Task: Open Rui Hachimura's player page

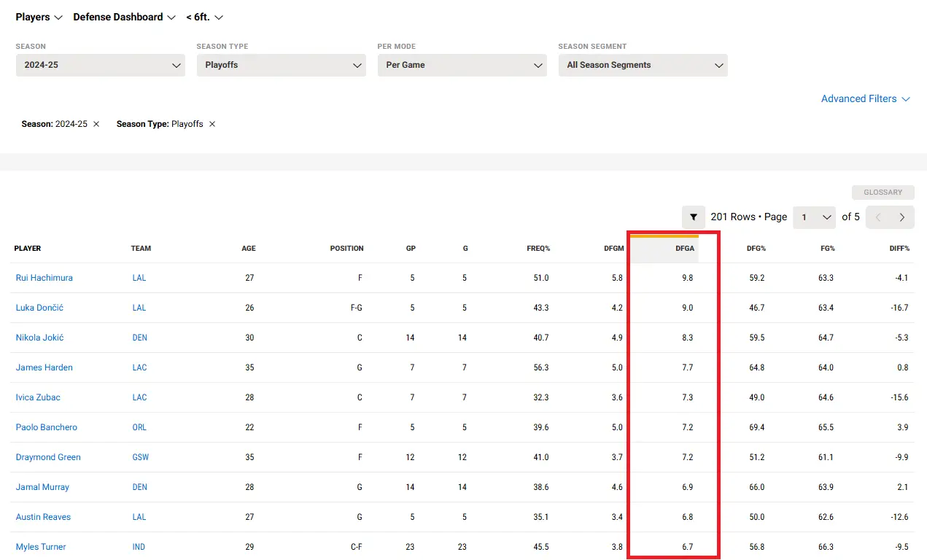Action: (x=44, y=278)
